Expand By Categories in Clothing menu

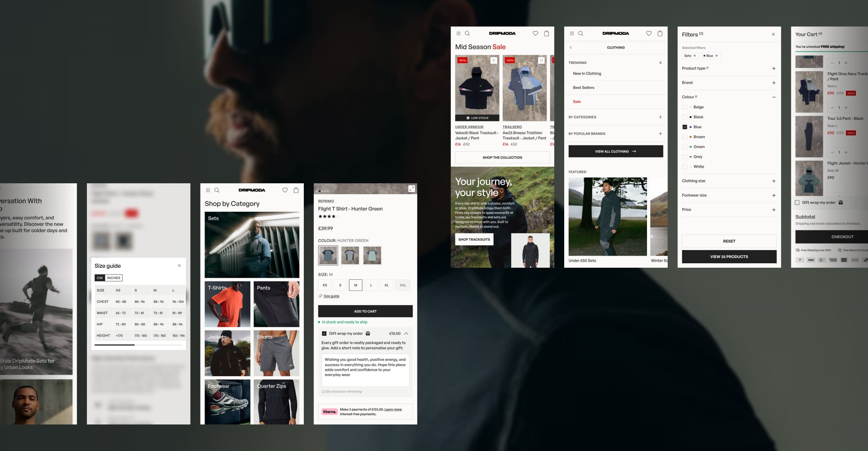tap(660, 117)
